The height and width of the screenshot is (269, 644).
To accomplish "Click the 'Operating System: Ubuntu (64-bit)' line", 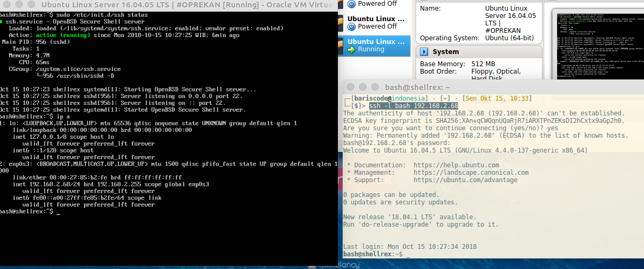I will pyautogui.click(x=477, y=38).
